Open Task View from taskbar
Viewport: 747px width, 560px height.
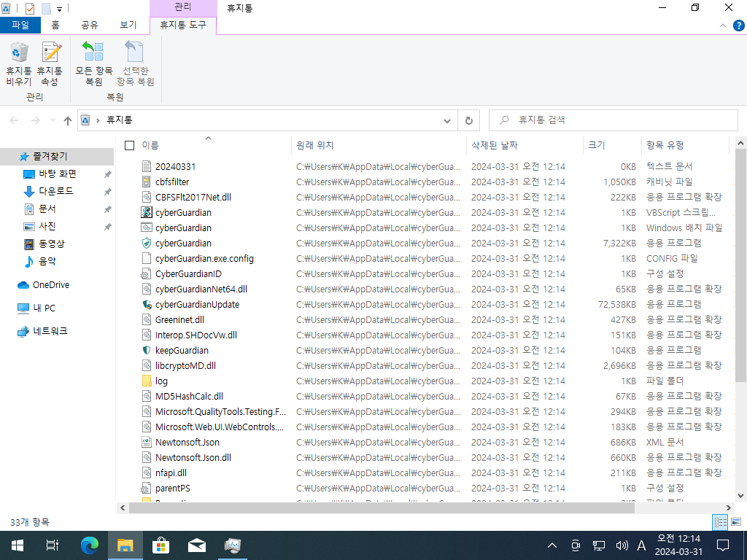coord(53,545)
